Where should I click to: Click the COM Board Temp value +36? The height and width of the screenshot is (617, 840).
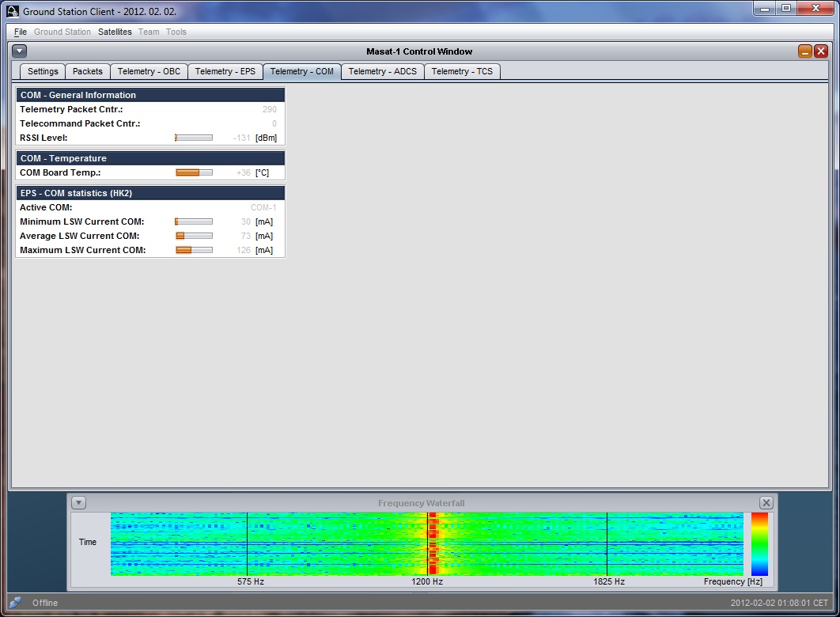click(x=243, y=172)
